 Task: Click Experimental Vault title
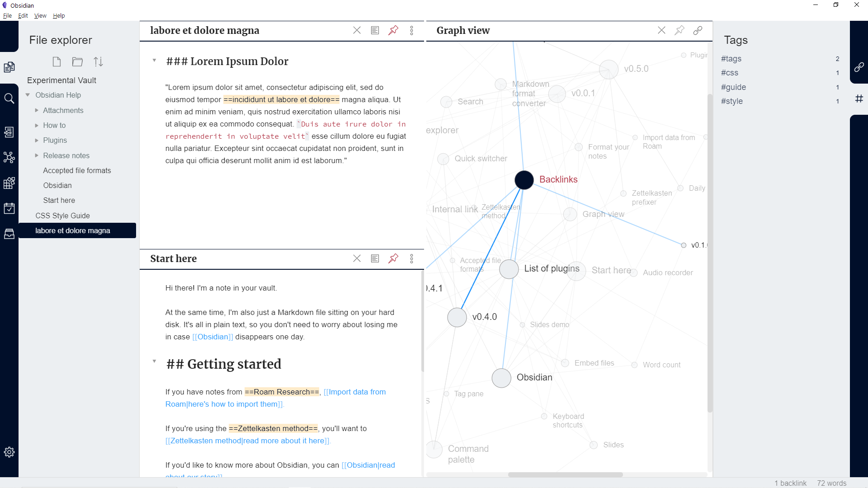pos(61,80)
